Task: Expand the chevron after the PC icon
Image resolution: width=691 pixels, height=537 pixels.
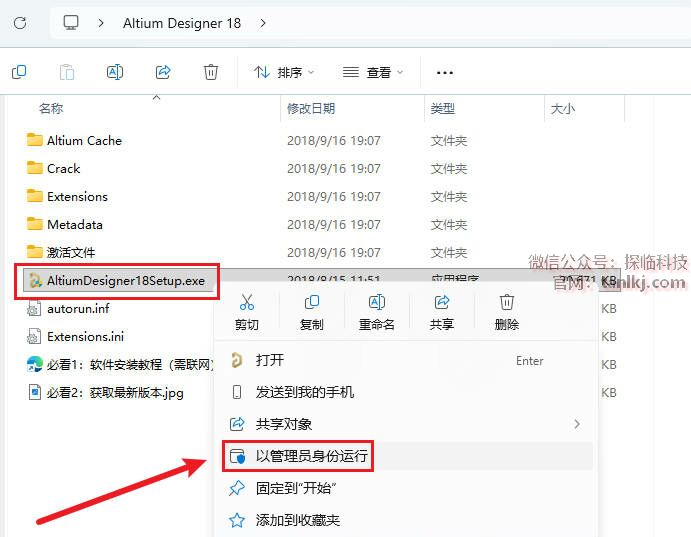Action: click(101, 23)
